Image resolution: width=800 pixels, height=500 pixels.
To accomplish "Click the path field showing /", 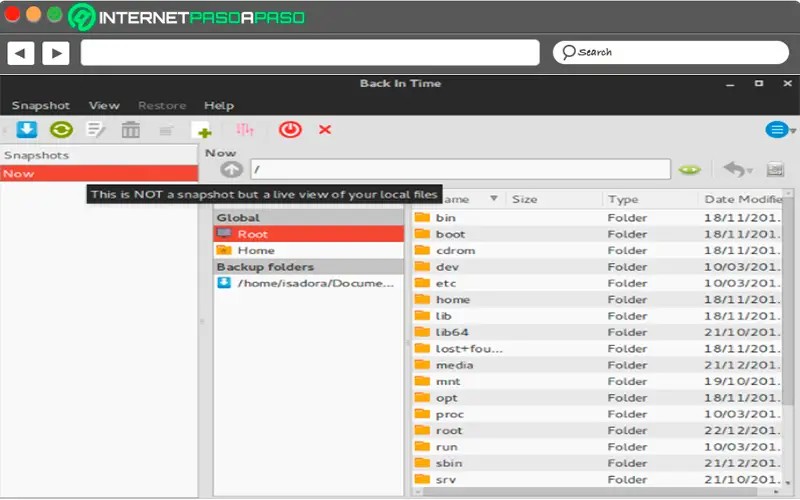I will 460,169.
